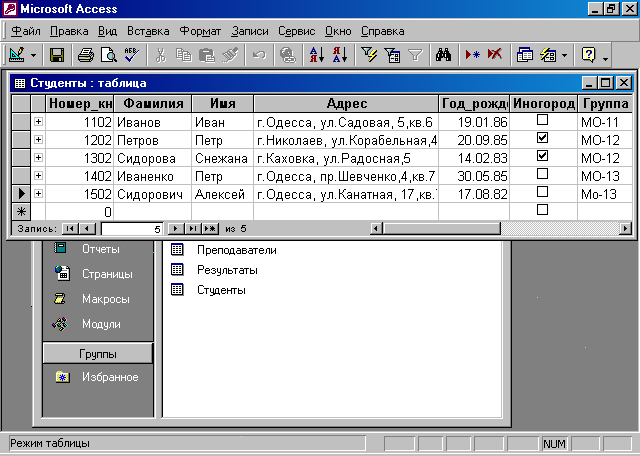Image resolution: width=640 pixels, height=456 pixels.
Task: Click the Delete Record toolbar icon
Action: 495,55
